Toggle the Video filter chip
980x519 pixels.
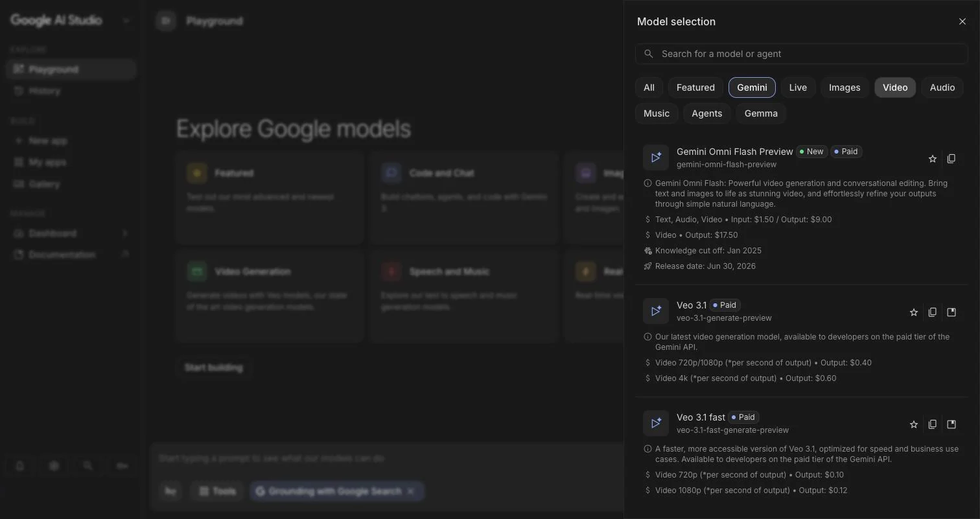click(895, 87)
